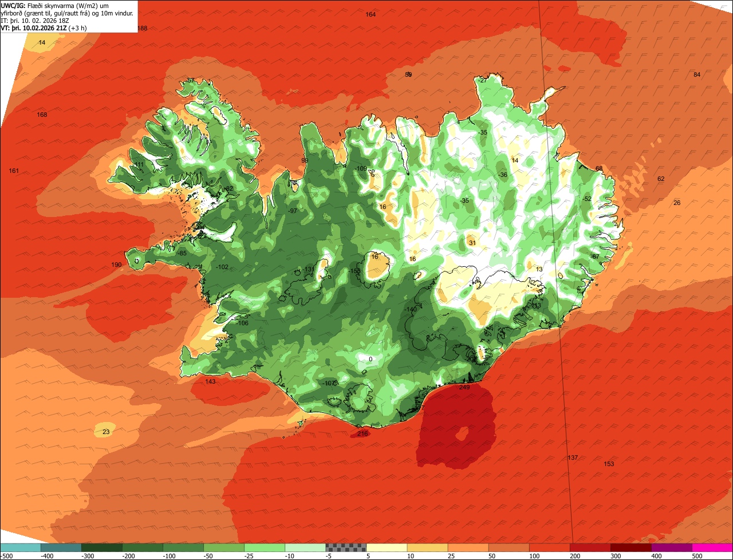Select the legend swatch between -200 and -100
The height and width of the screenshot is (560, 733).
(142, 547)
